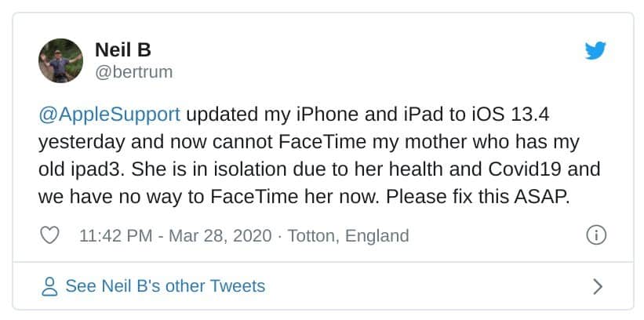Open Neil B's profile picture

pyautogui.click(x=61, y=61)
